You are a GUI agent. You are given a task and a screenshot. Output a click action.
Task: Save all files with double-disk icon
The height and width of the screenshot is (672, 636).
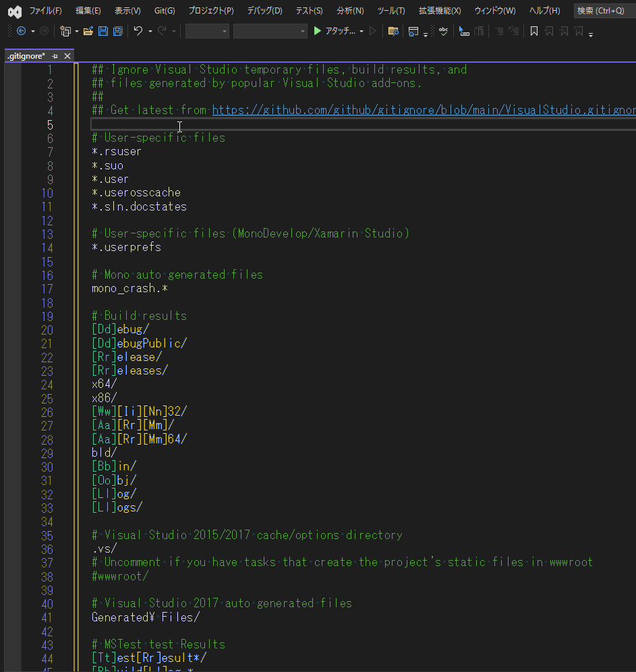tap(118, 31)
